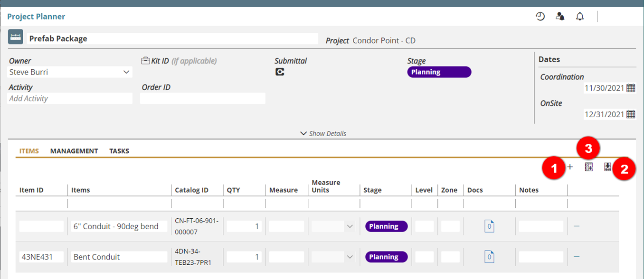Click Planning stage for Bent Conduit row

(x=386, y=257)
